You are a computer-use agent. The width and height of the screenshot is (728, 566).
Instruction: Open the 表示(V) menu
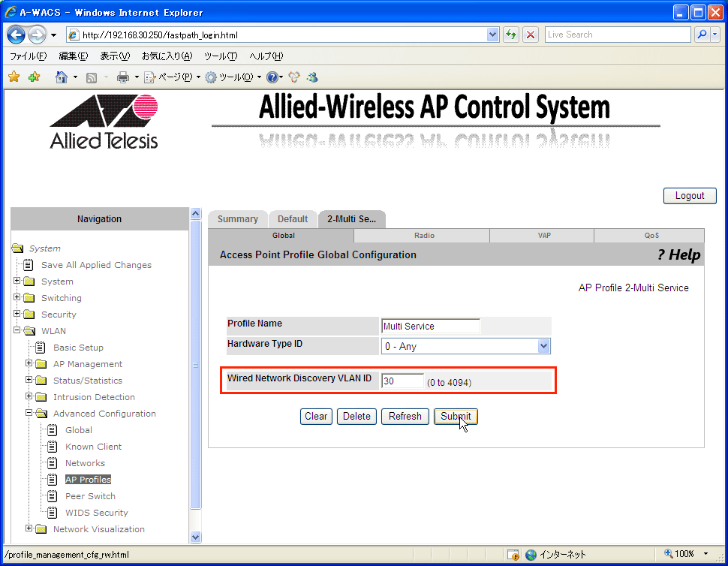115,56
